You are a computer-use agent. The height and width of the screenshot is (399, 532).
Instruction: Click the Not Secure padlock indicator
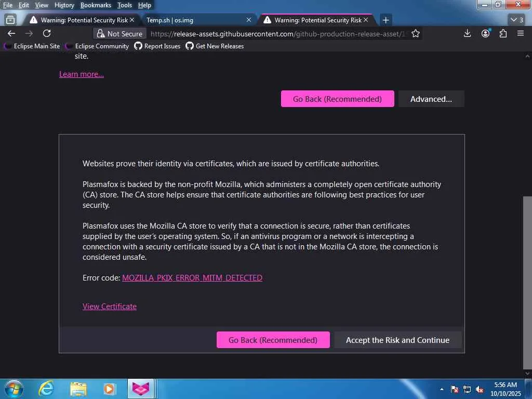tap(119, 34)
